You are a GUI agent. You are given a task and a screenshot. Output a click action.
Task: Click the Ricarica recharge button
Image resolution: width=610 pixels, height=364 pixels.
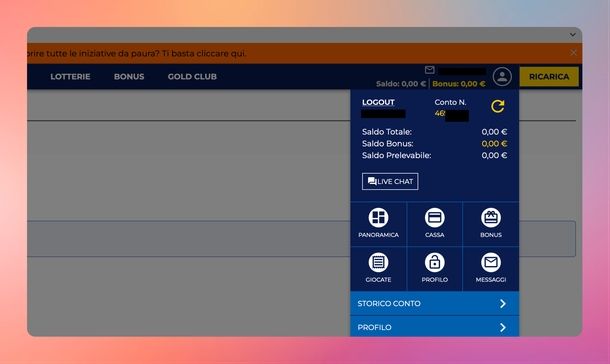(x=549, y=77)
